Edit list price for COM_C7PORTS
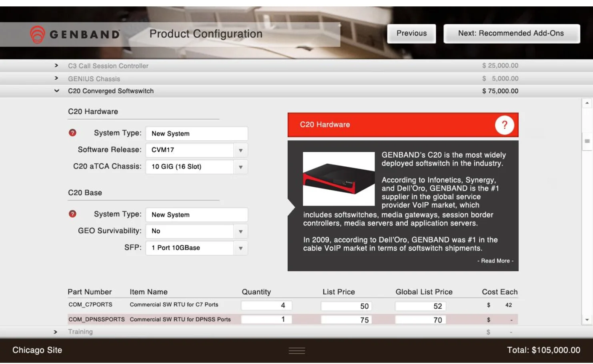Viewport: 593px width, 364px height. point(347,306)
